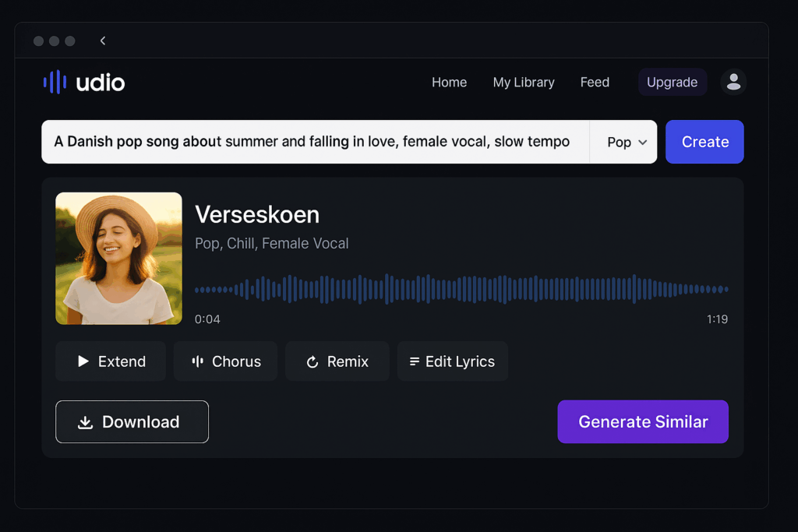Toggle the Chorus section control

point(225,361)
